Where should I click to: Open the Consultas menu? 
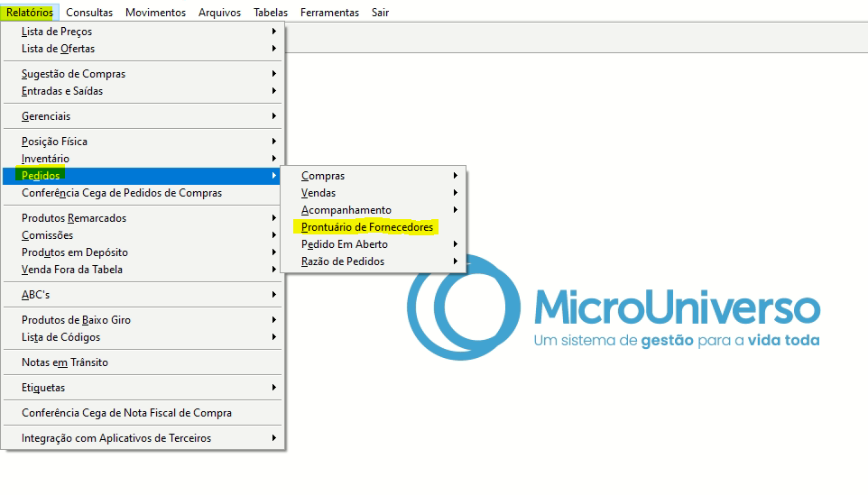89,12
